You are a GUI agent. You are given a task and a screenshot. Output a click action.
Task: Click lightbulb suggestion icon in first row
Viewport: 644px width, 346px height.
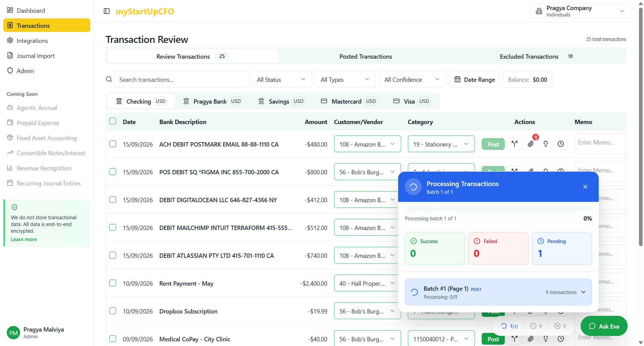tap(546, 144)
